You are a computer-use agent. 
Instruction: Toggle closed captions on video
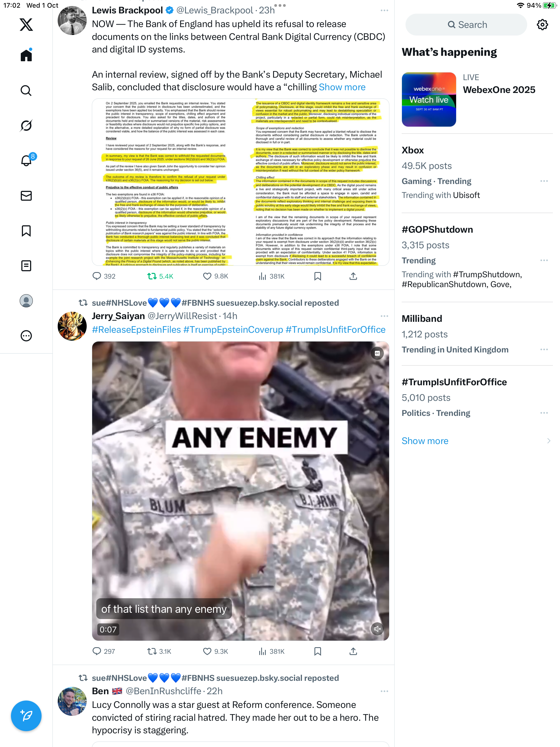click(x=377, y=353)
